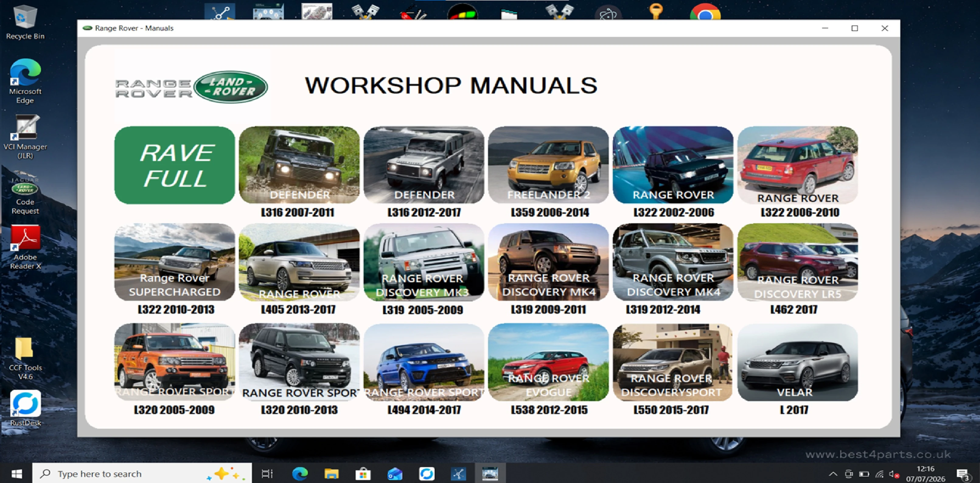This screenshot has height=483, width=980.
Task: Open File Explorer from the taskbar
Action: [x=331, y=474]
